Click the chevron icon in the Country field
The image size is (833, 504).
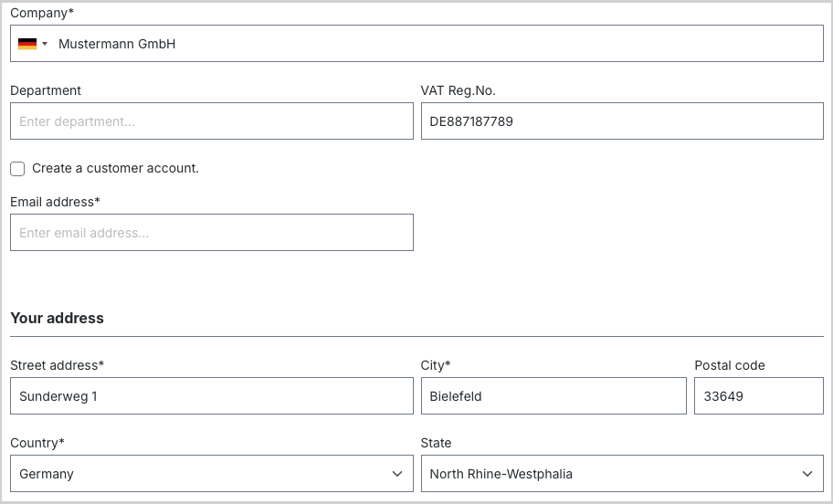pos(396,474)
